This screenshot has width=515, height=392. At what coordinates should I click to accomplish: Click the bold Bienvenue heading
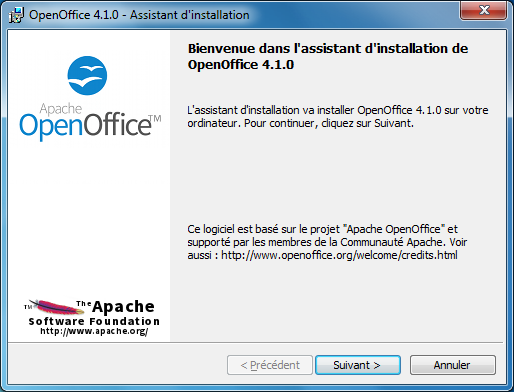pos(328,56)
